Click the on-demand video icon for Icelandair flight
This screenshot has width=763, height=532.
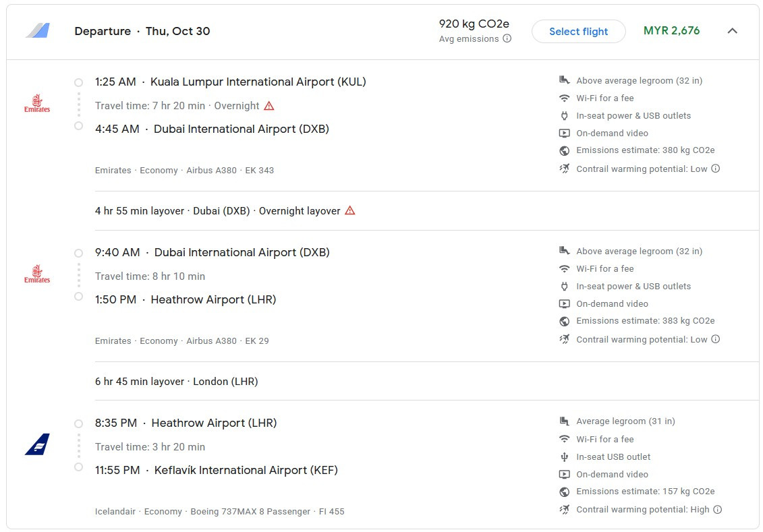click(565, 474)
